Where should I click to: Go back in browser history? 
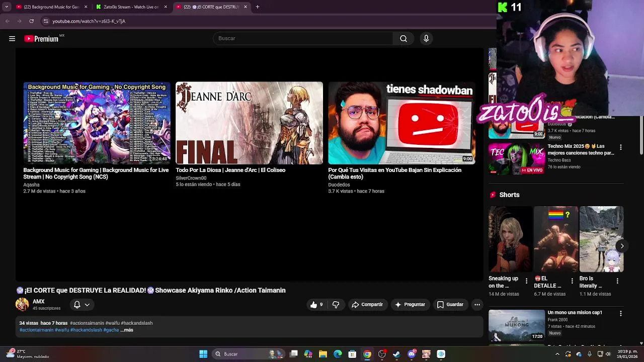click(x=7, y=21)
